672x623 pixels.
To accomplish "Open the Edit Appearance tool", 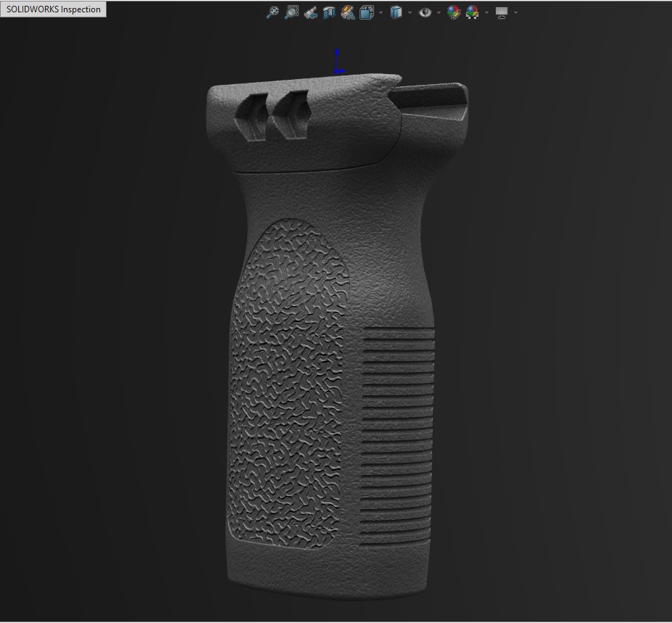I will [454, 12].
